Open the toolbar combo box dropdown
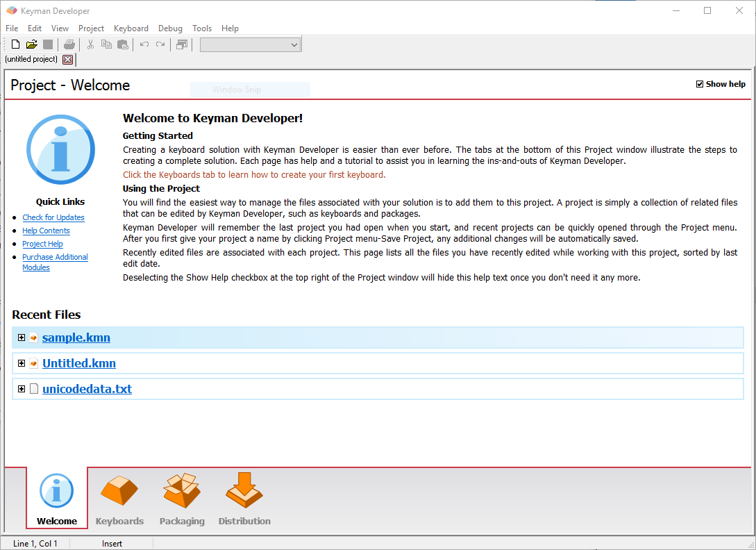756x550 pixels. pos(294,45)
